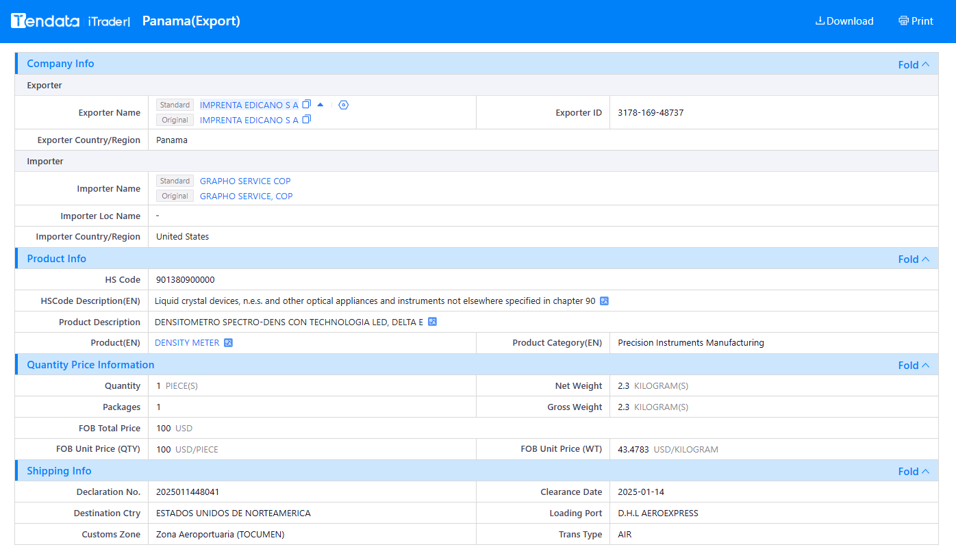This screenshot has height=560, width=956.
Task: Click the Original tag beside GRAPHO SERVICE, COP
Action: click(175, 196)
